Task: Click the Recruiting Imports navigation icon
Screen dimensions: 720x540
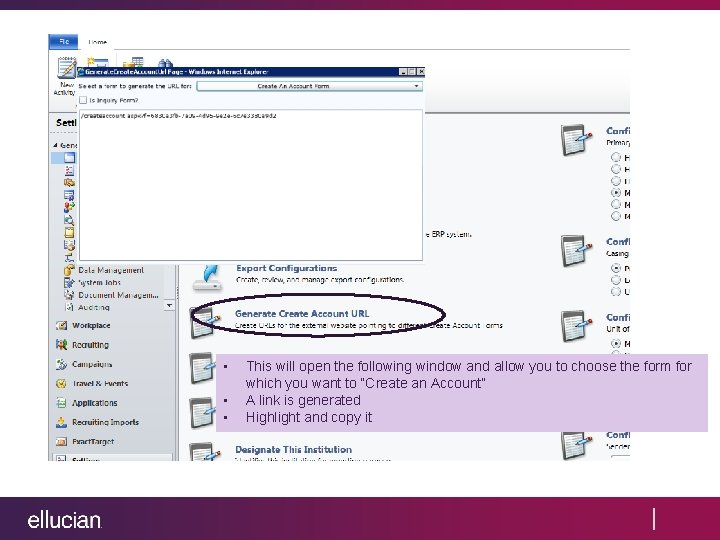Action: (x=62, y=422)
